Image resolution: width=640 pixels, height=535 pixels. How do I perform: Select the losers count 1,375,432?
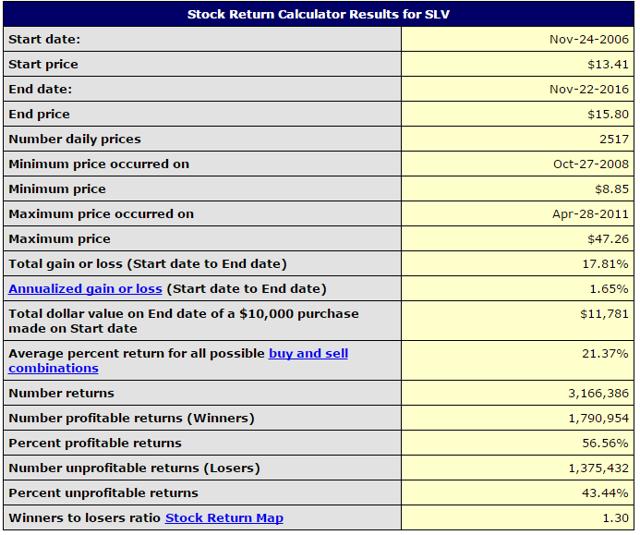[x=599, y=468]
